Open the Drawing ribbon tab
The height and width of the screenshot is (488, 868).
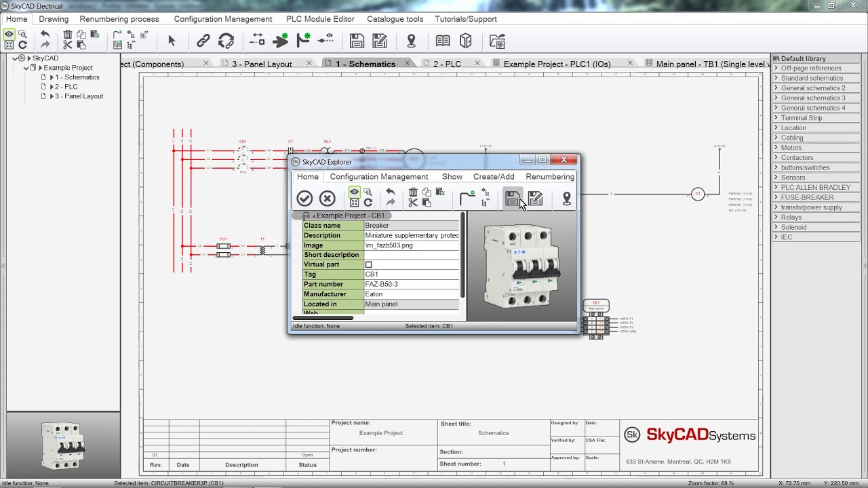[54, 19]
